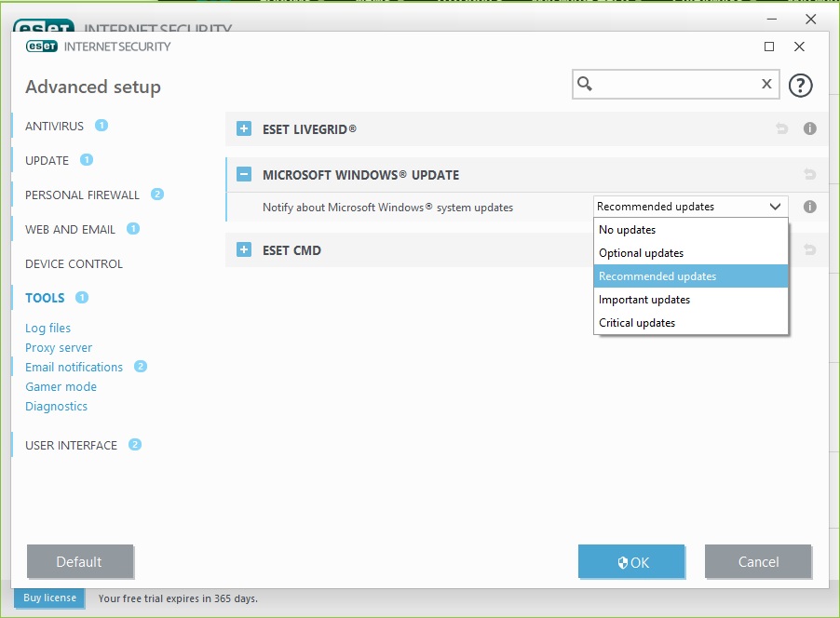Viewport: 840px width, 618px height.
Task: Click the 'Advanced setup' heading
Action: [x=93, y=87]
